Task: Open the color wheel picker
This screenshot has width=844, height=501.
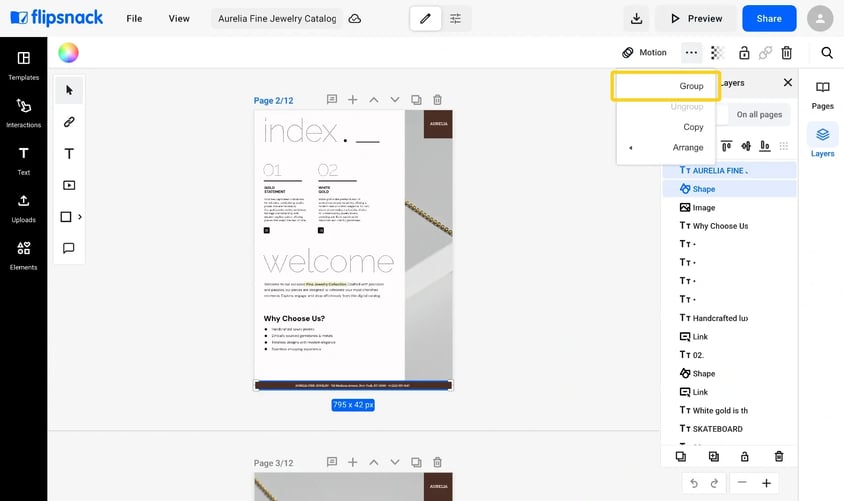Action: pos(68,53)
